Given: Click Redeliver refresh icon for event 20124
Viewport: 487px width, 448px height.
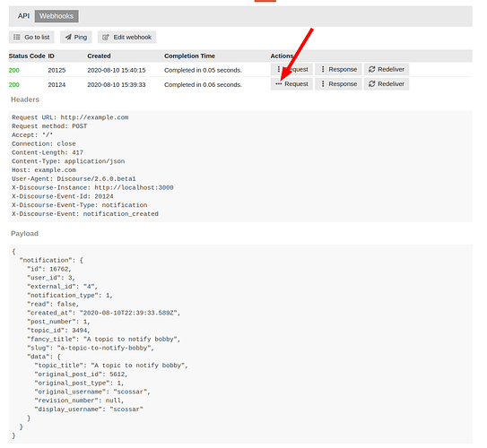Looking at the screenshot, I should (372, 83).
